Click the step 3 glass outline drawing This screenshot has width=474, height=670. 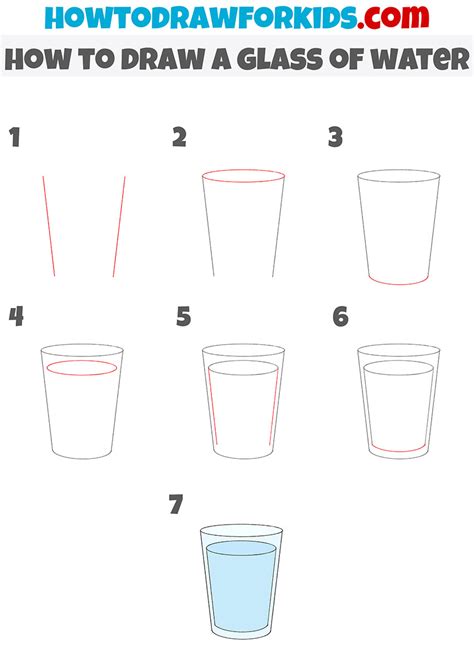pyautogui.click(x=398, y=227)
